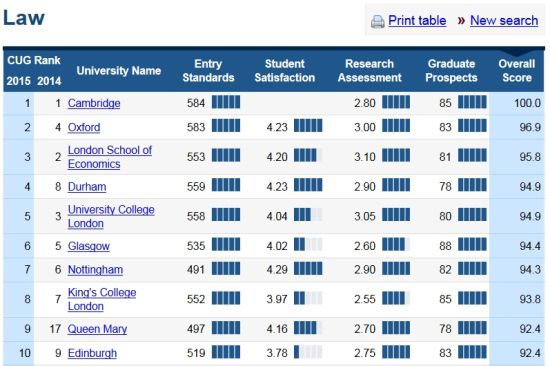Select Edinburgh student satisfaction value 3.78

pyautogui.click(x=277, y=353)
